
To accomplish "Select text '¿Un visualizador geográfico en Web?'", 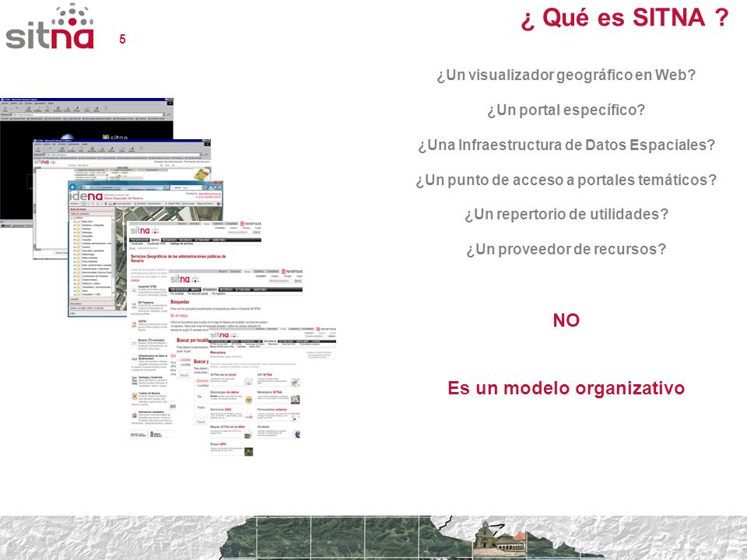I will click(566, 75).
